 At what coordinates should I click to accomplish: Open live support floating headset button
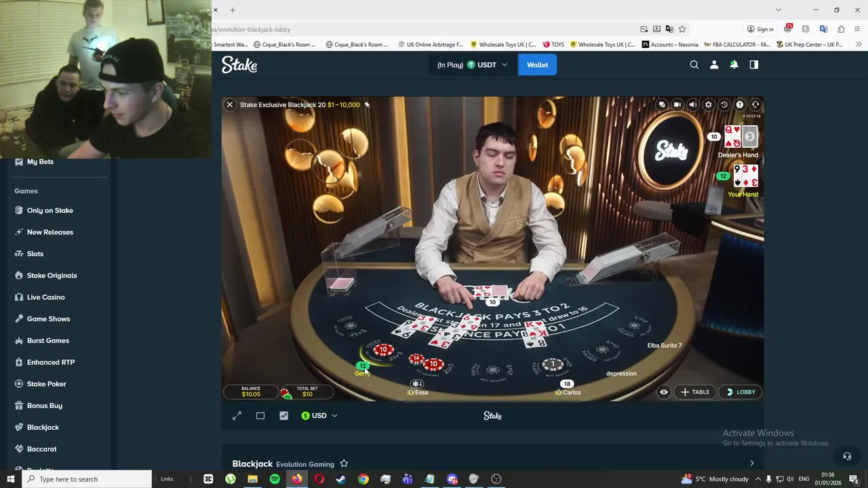[847, 456]
